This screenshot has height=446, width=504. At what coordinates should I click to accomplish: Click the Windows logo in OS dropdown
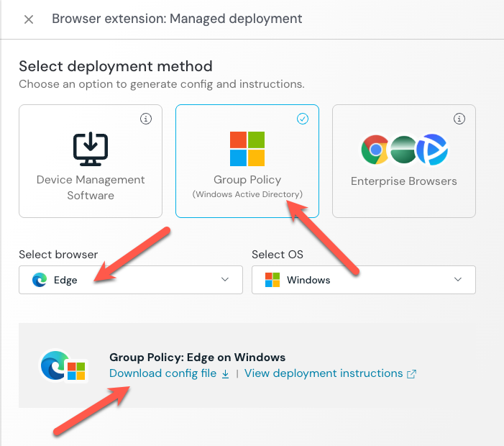tap(272, 280)
